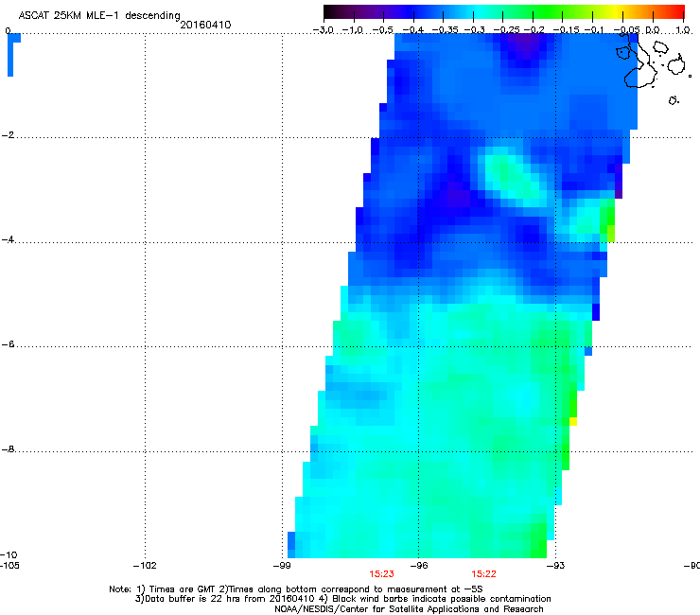Click the -93 longitude label
Screen dimensions: 700x615
[x=555, y=566]
